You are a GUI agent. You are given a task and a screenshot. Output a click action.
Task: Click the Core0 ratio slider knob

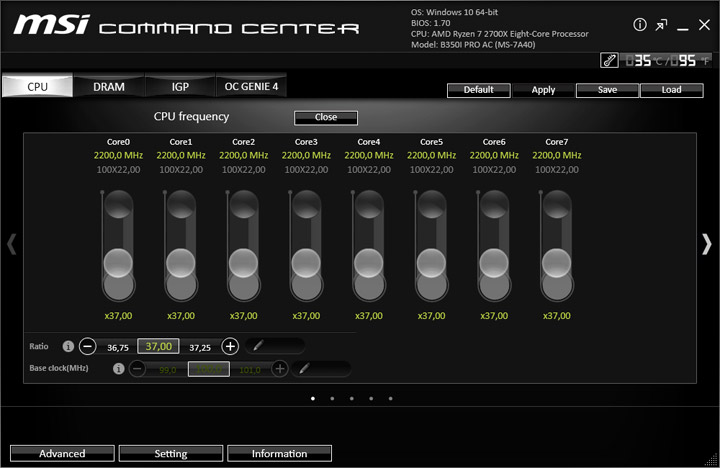118,263
